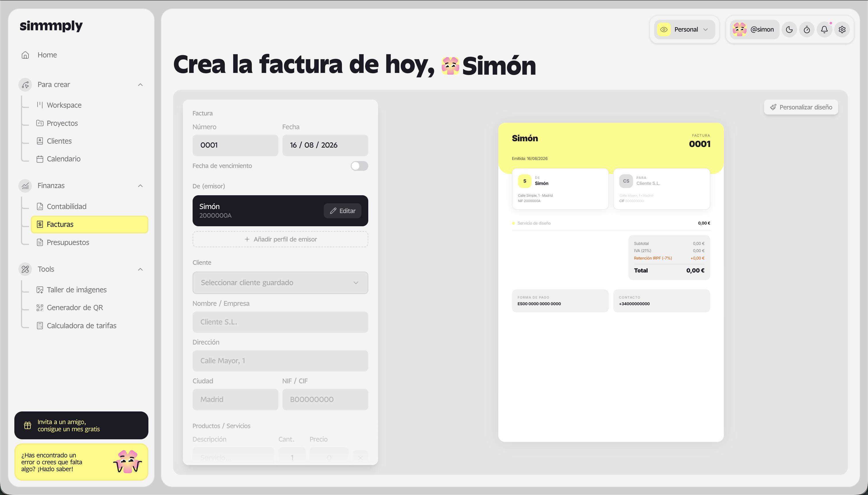Click the Finanzas chart icon
This screenshot has height=495, width=868.
coord(25,186)
